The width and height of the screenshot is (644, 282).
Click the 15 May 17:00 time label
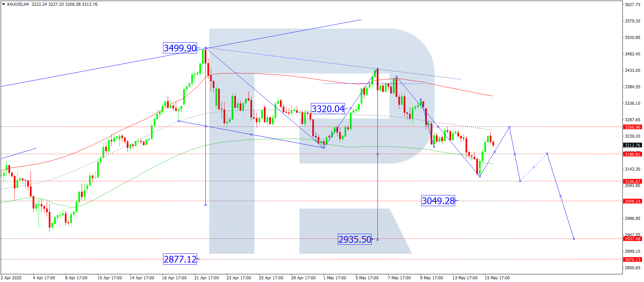[497, 278]
